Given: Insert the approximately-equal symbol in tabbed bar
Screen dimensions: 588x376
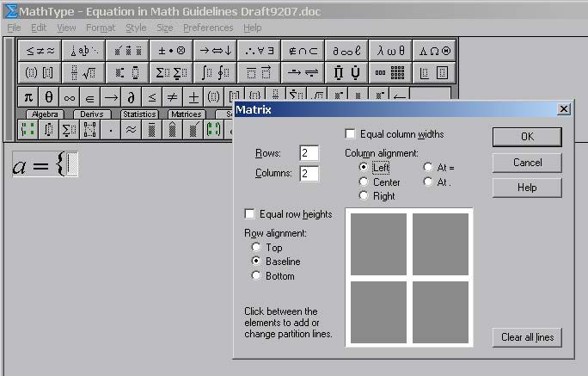Looking at the screenshot, I should [x=132, y=130].
